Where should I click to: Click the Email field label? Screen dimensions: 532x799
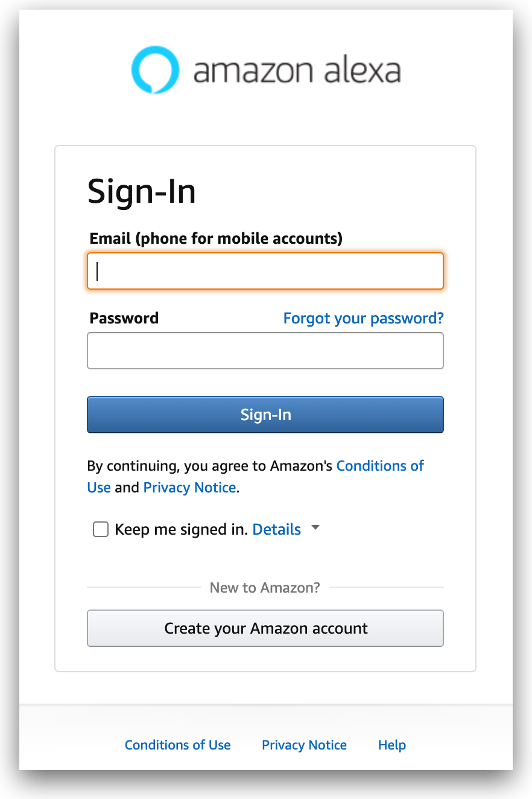pos(216,238)
